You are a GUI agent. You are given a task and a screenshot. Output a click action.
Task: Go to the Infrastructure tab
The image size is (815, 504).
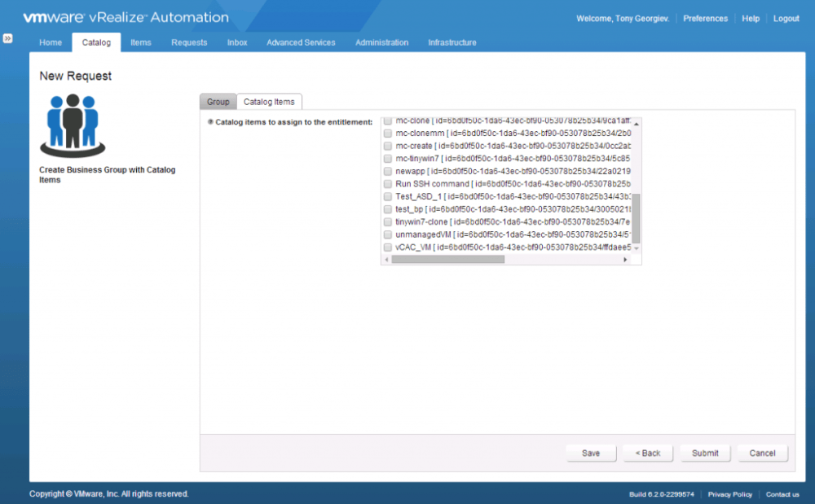coord(452,42)
